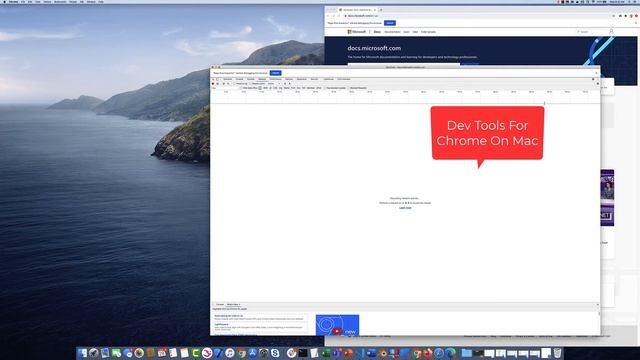This screenshot has width=640, height=360.
Task: Enable Blocked Requests checkbox
Action: coord(349,88)
